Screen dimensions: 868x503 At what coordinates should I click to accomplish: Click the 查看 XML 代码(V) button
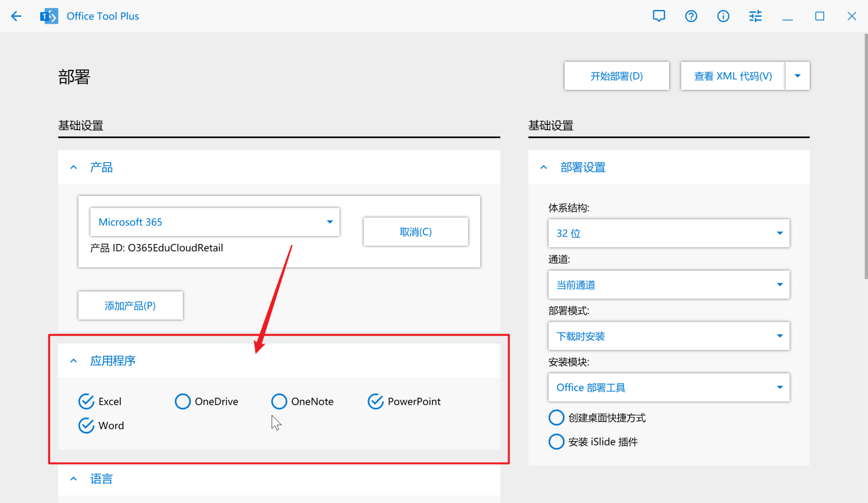coord(733,76)
